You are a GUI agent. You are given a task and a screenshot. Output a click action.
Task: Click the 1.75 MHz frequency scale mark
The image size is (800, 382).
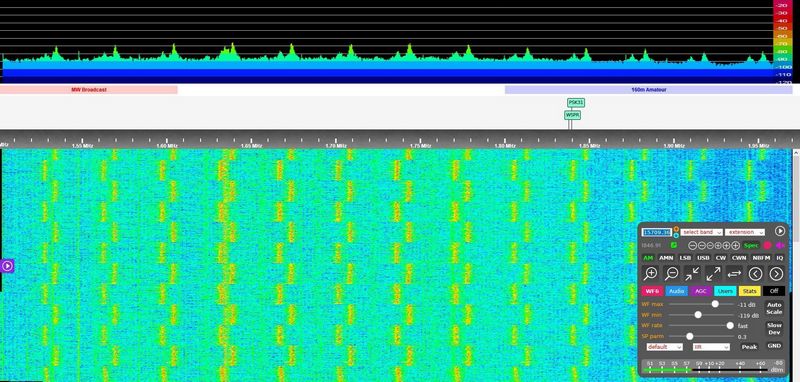tap(421, 146)
